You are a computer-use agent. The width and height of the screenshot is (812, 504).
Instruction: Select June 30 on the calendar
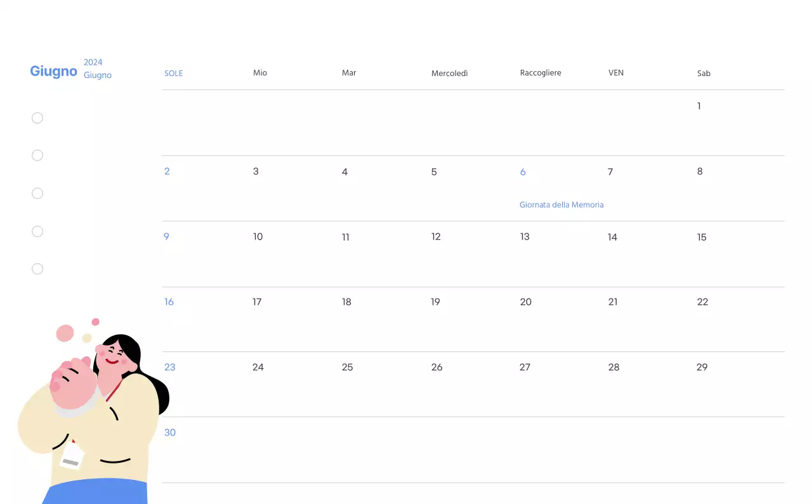pyautogui.click(x=170, y=432)
